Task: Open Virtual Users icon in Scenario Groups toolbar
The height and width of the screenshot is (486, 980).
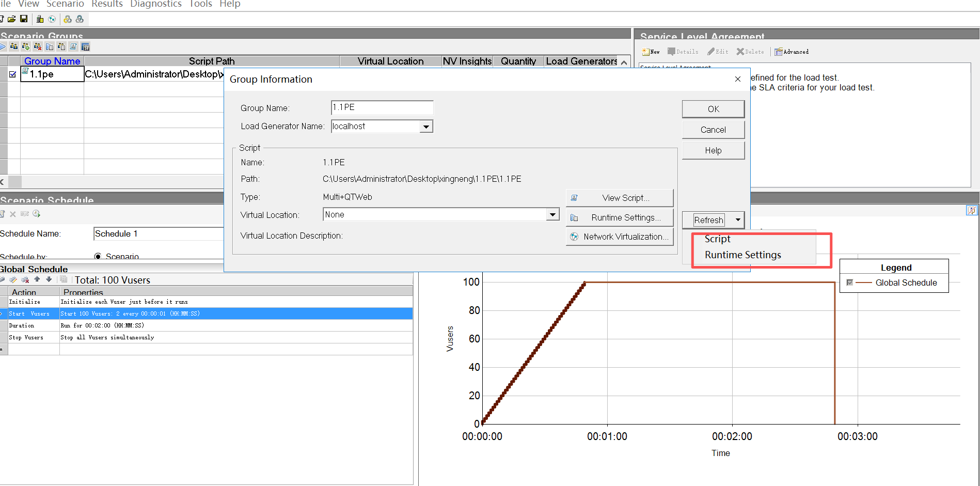Action: (x=14, y=46)
